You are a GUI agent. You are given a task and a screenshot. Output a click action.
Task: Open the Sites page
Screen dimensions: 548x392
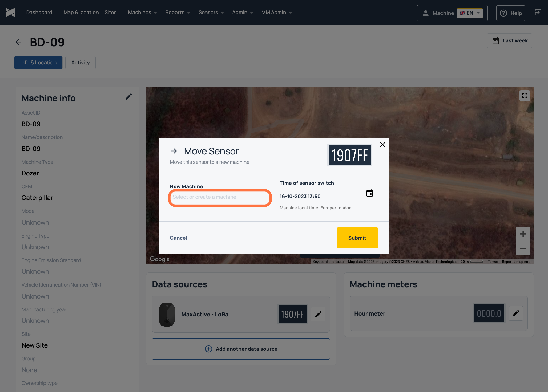(x=110, y=12)
